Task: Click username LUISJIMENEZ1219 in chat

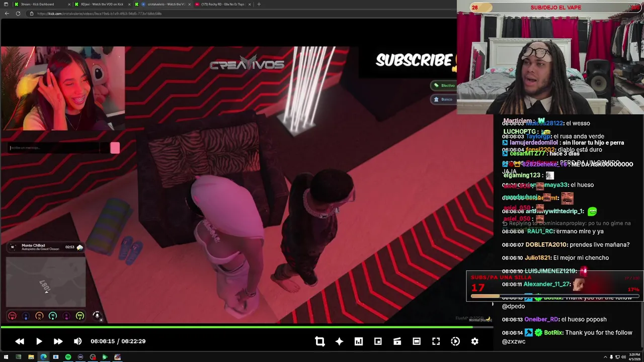Action: coord(550,271)
